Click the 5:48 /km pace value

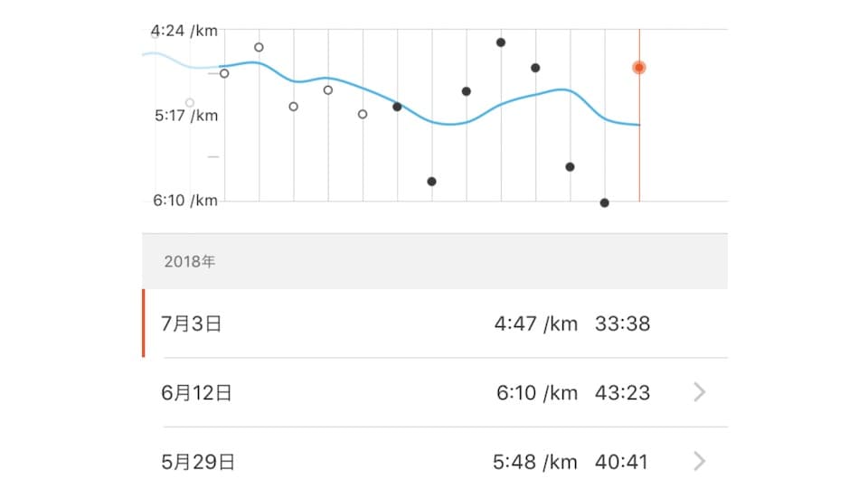(x=534, y=462)
